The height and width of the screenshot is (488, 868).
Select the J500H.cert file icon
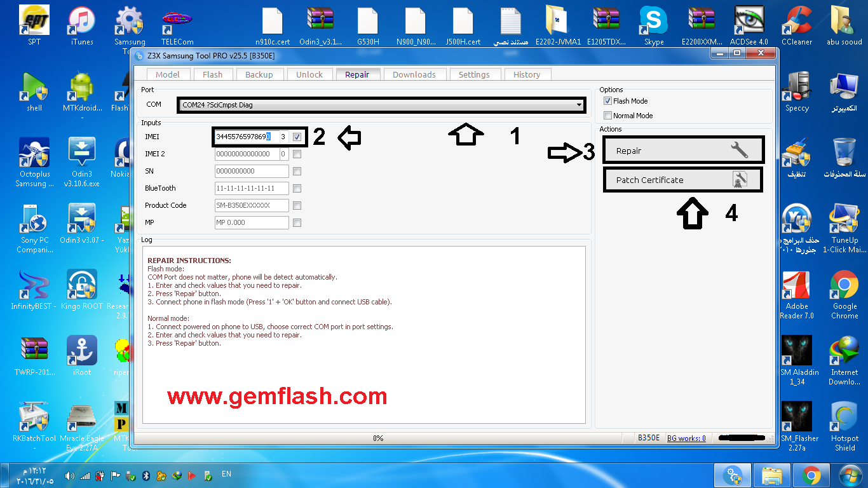pyautogui.click(x=463, y=25)
